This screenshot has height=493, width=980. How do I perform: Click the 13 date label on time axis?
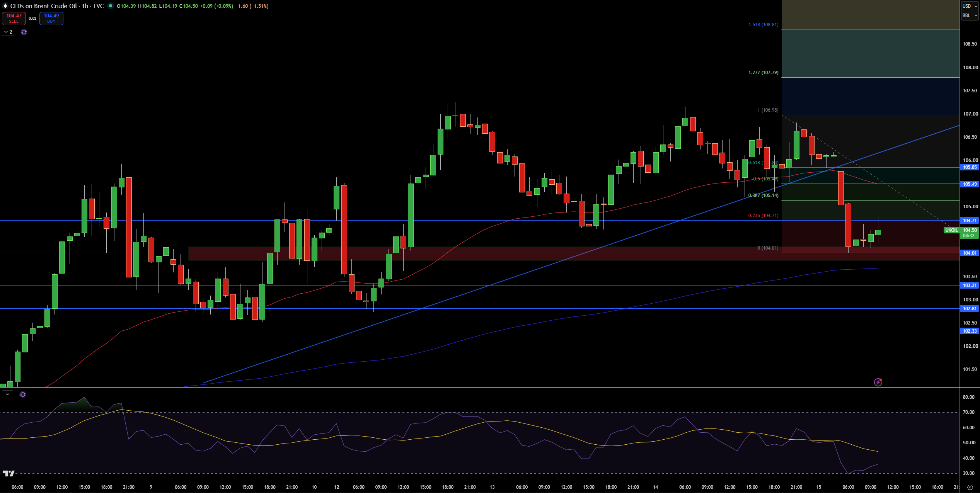492,487
